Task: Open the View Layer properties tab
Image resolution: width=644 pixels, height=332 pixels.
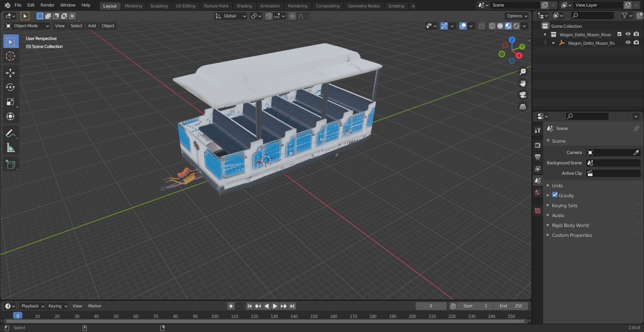Action: click(537, 169)
